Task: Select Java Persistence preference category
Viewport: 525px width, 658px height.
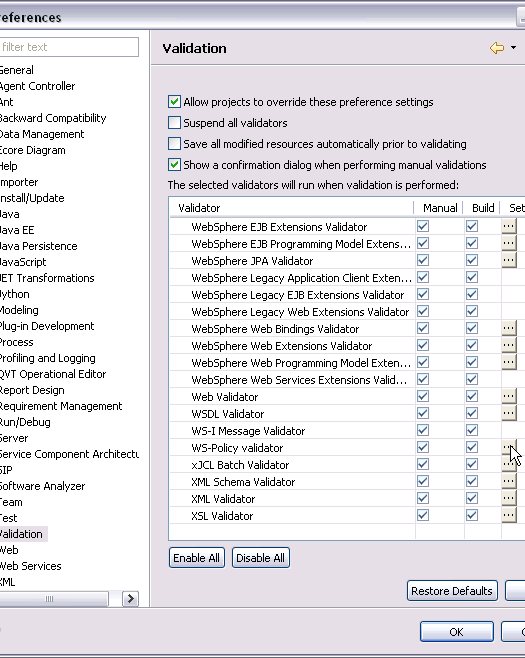Action: point(38,246)
